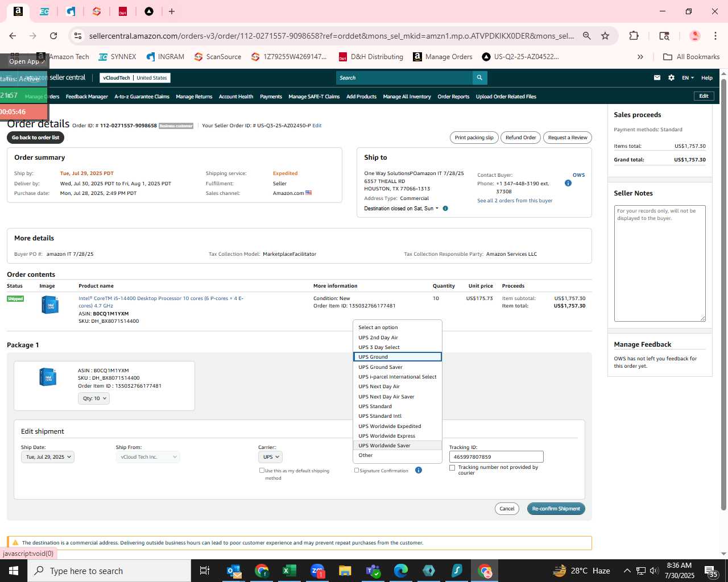Open Microsoft Teams from the taskbar
Screen dimensions: 728x582
tap(373, 571)
